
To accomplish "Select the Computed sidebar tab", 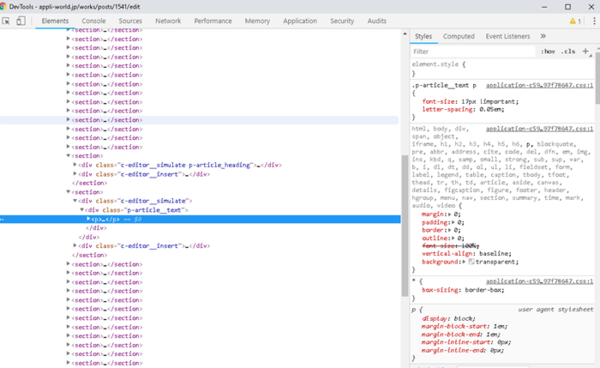I will 458,36.
